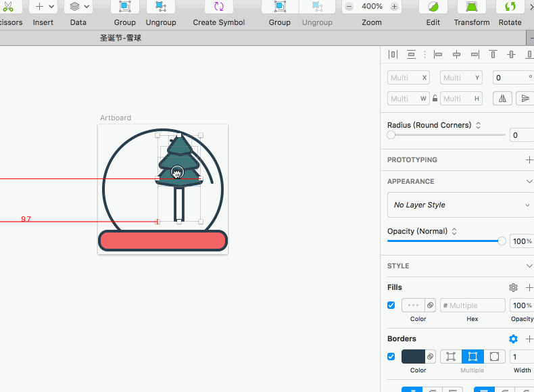Open the Insert dropdown menu
The width and height of the screenshot is (534, 392).
pyautogui.click(x=43, y=7)
